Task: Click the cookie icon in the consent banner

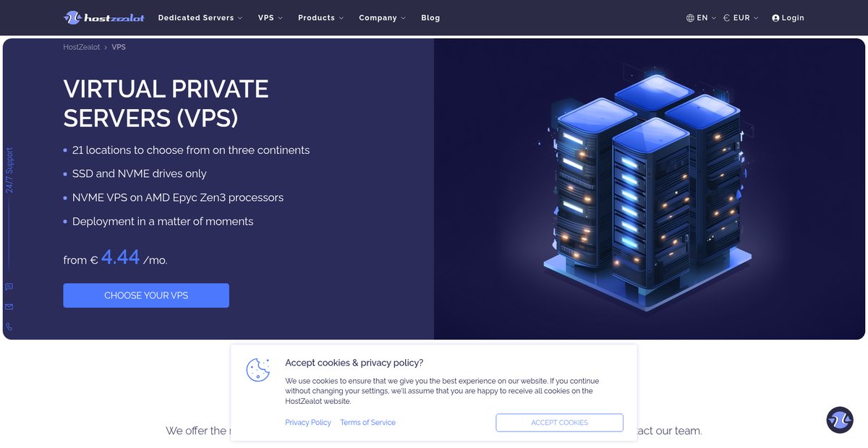Action: click(258, 370)
